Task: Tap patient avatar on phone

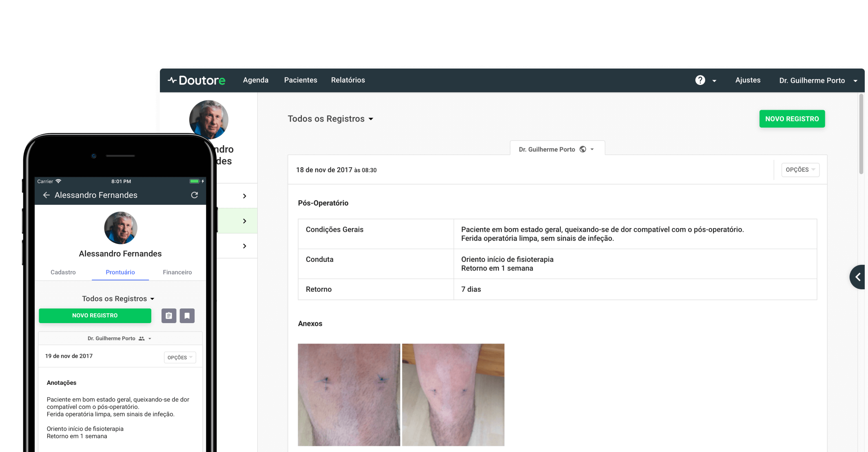Action: pos(120,228)
